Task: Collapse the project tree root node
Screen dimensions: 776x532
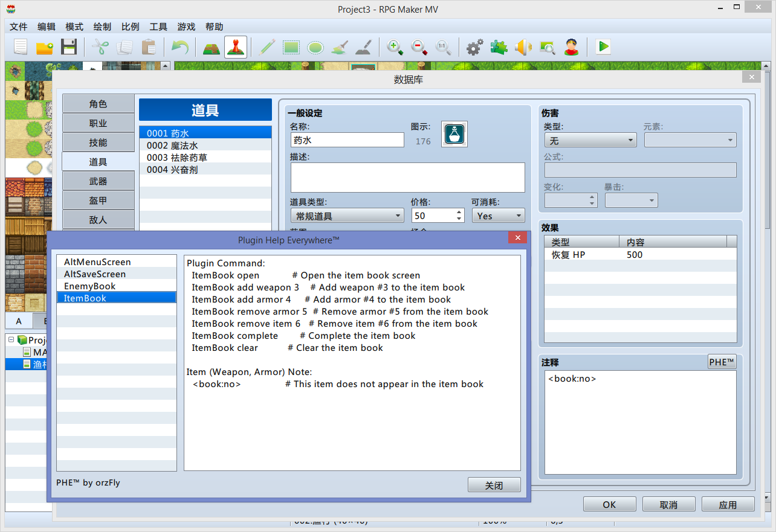Action: click(x=11, y=340)
